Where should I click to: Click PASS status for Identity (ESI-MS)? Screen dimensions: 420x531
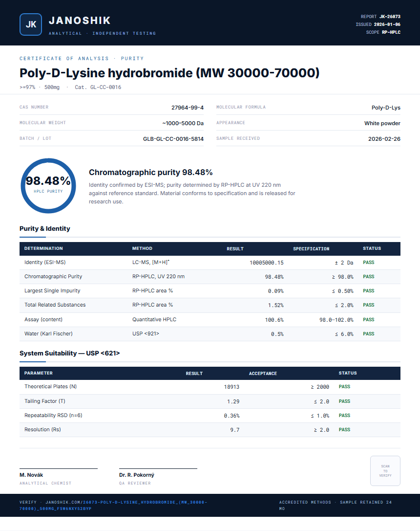pyautogui.click(x=369, y=263)
